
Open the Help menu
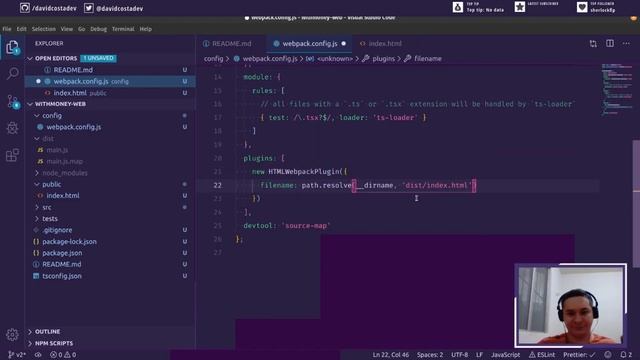click(146, 29)
